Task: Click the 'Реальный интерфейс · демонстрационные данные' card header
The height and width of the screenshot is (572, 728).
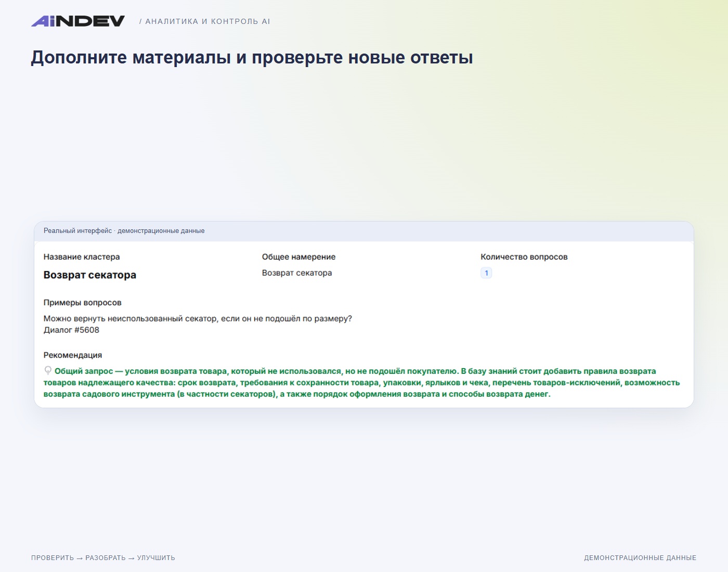Action: (x=364, y=231)
